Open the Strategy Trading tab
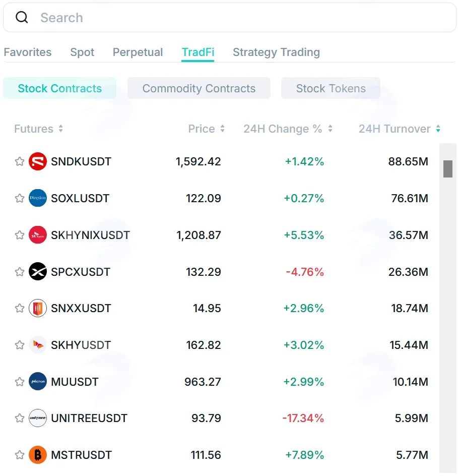The width and height of the screenshot is (458, 476). [276, 52]
